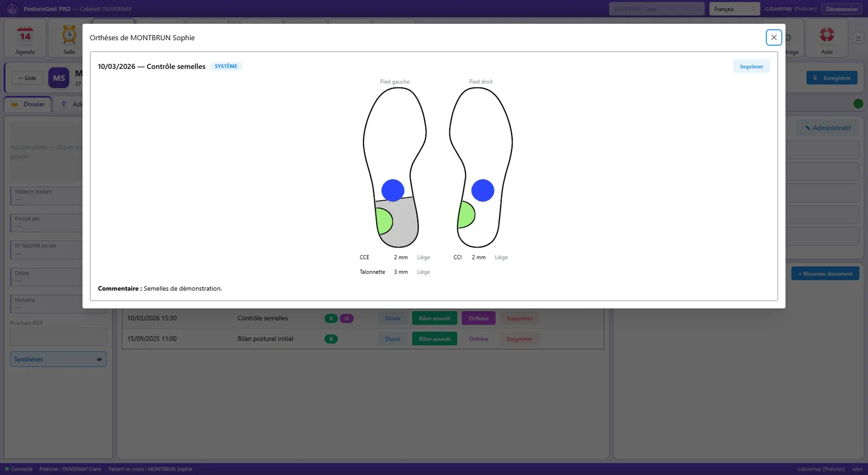Click the Administratif button
868x475 pixels.
(x=827, y=128)
